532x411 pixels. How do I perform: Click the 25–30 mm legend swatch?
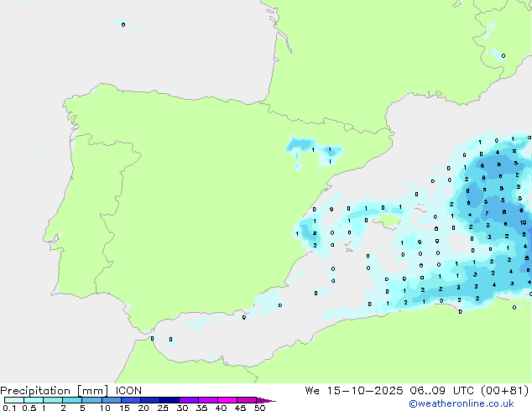(x=170, y=400)
